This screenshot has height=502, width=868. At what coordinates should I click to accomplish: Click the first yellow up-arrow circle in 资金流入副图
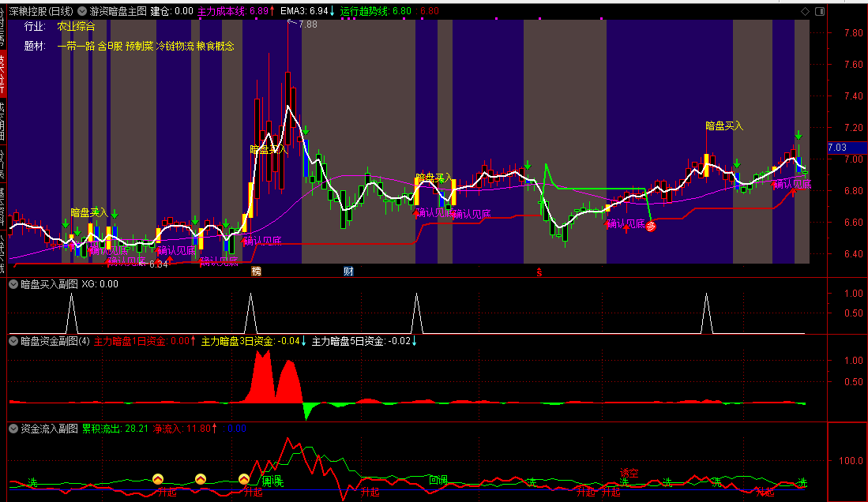[x=158, y=478]
